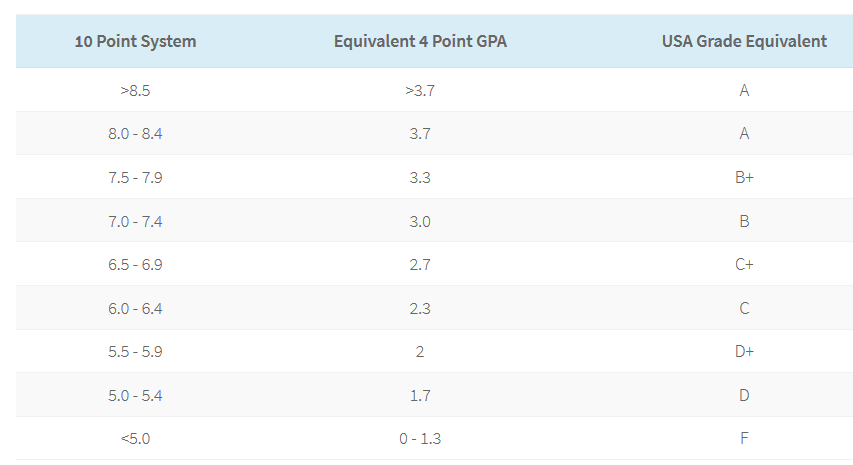Screen dimensions: 853x465
Task: Select the 8.0 - 8.4 range cell
Action: (135, 134)
